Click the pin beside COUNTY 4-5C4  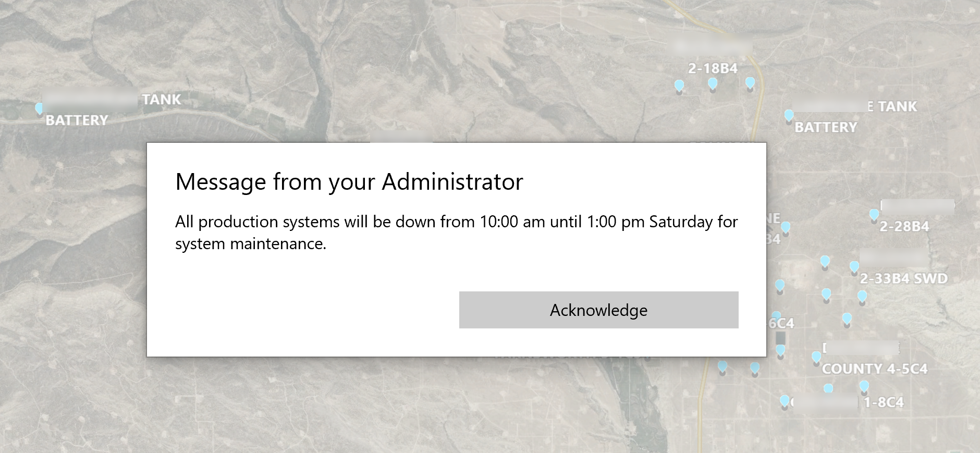tap(816, 357)
